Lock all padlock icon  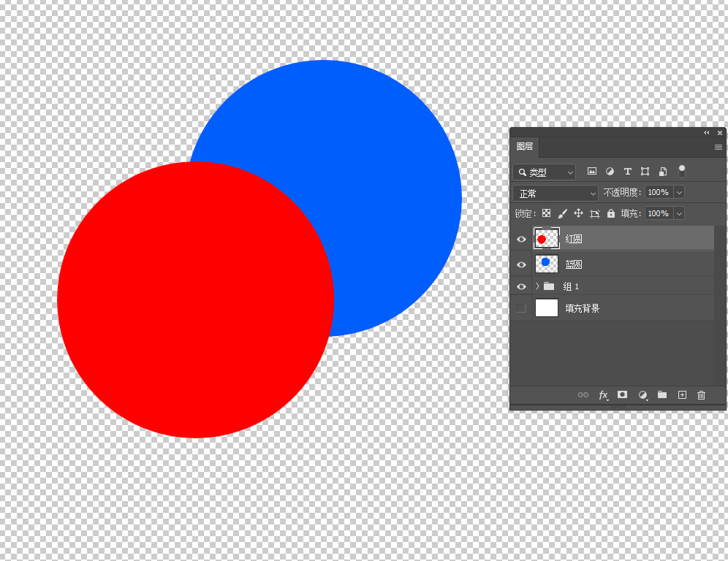tap(611, 213)
